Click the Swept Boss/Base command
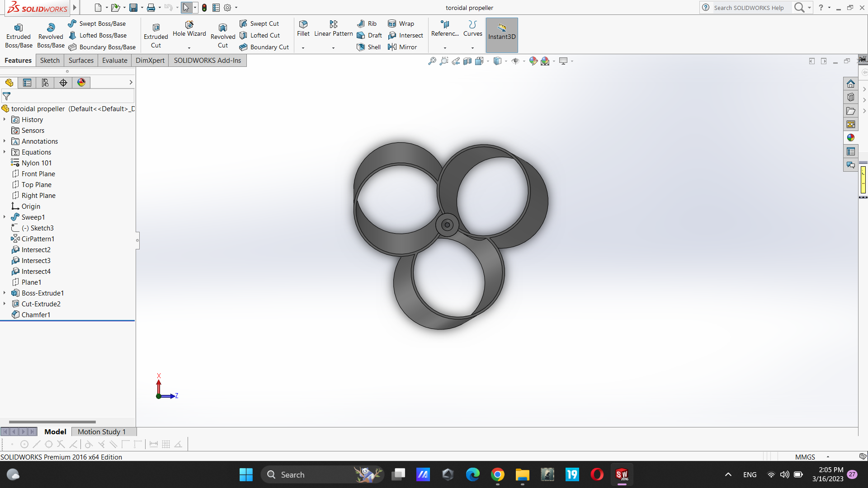 click(97, 23)
